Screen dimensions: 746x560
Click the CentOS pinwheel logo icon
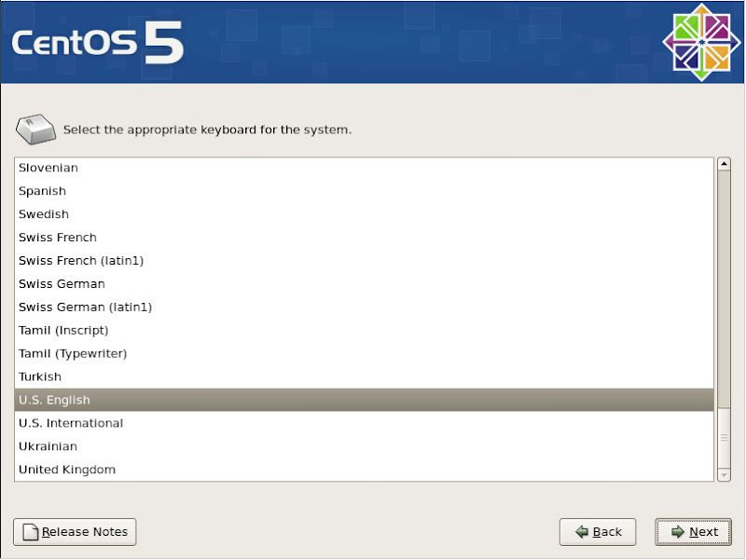coord(700,42)
